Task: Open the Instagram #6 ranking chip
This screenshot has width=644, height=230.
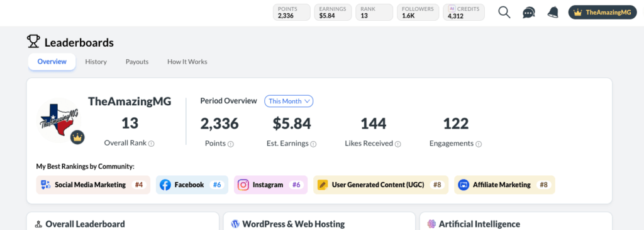Action: (270, 185)
